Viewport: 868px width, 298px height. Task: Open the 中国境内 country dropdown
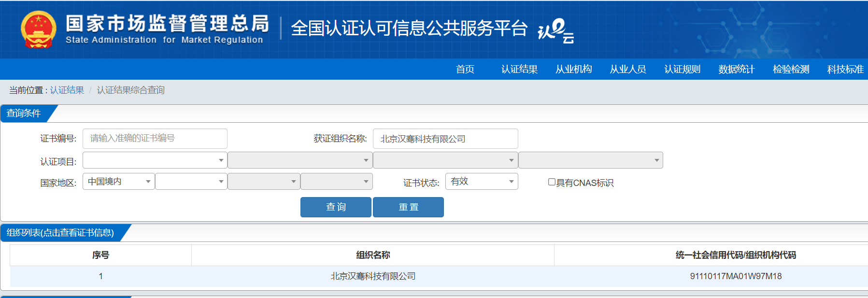click(x=119, y=182)
